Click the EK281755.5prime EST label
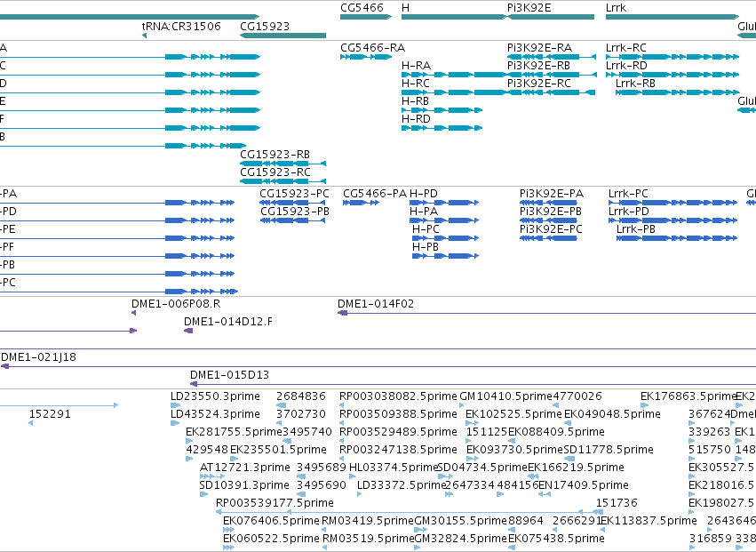The height and width of the screenshot is (552, 756). click(234, 432)
